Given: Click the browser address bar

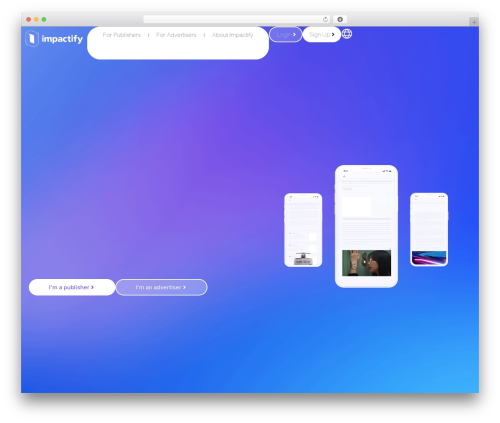Looking at the screenshot, I should [x=237, y=19].
